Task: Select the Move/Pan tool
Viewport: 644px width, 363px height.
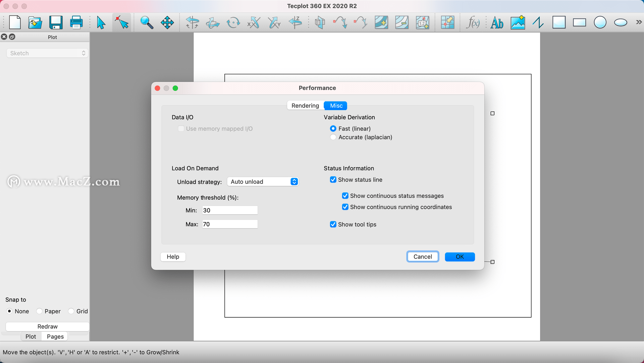Action: [167, 22]
